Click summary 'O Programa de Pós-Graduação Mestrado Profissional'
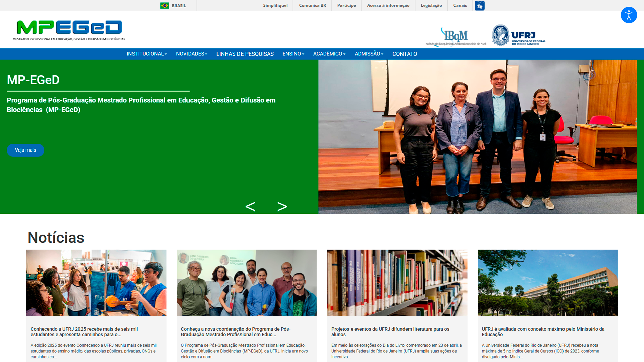 tap(245, 351)
